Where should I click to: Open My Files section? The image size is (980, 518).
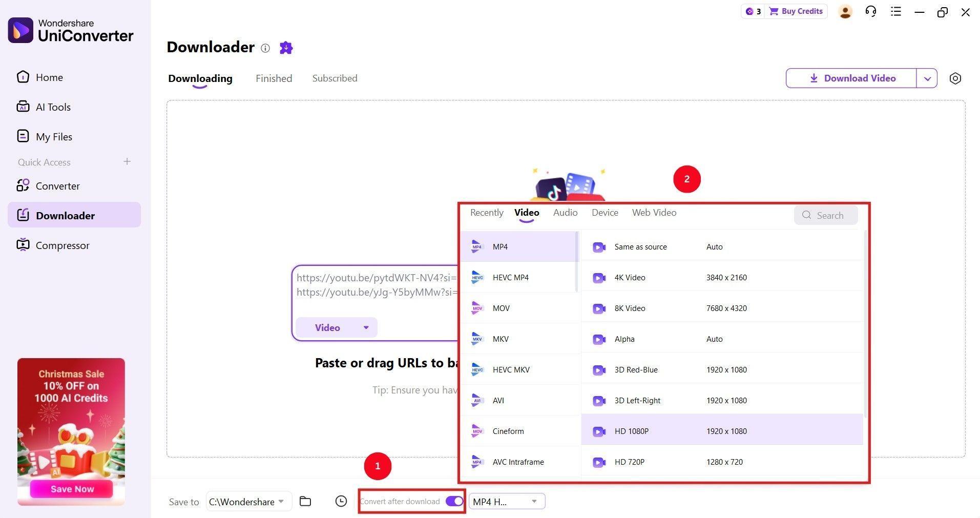[x=54, y=137]
